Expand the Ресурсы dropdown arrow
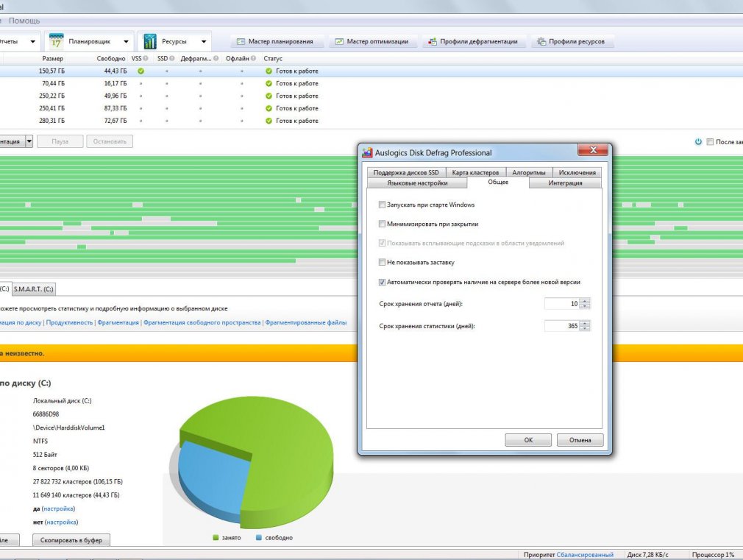The width and height of the screenshot is (743, 560). 204,42
